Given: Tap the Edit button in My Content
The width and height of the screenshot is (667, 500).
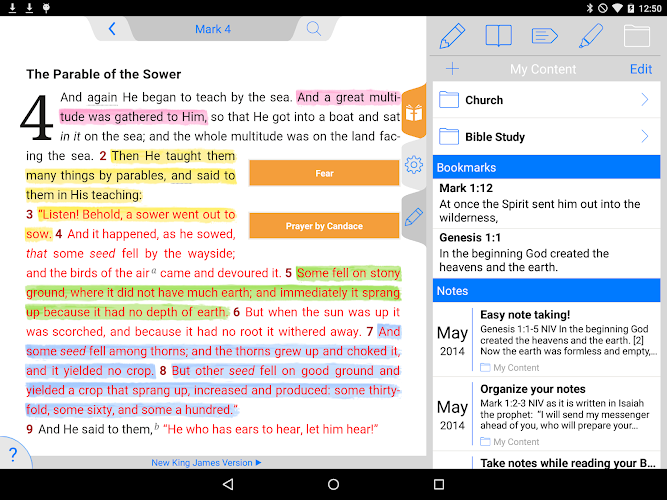Looking at the screenshot, I should 641,69.
